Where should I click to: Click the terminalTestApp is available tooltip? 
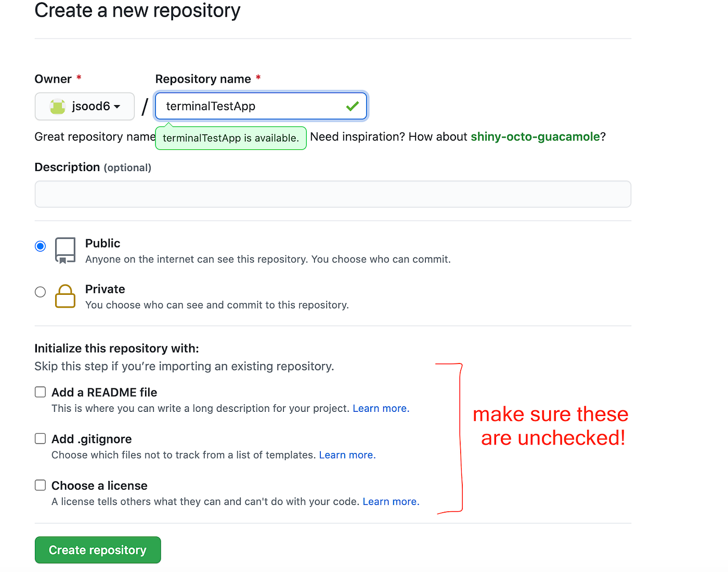point(230,138)
